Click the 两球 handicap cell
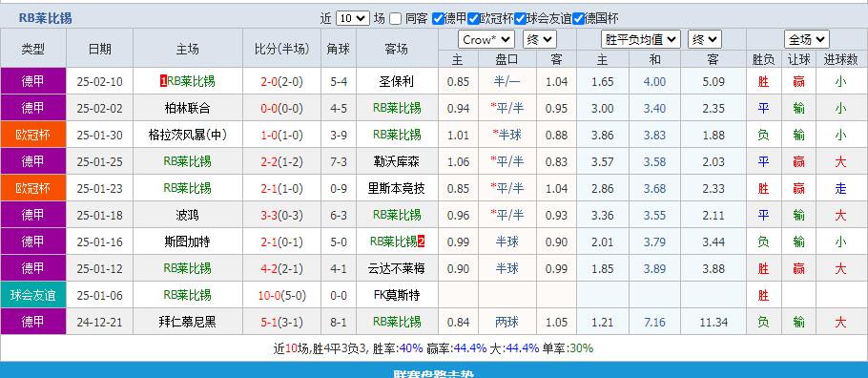 (507, 322)
